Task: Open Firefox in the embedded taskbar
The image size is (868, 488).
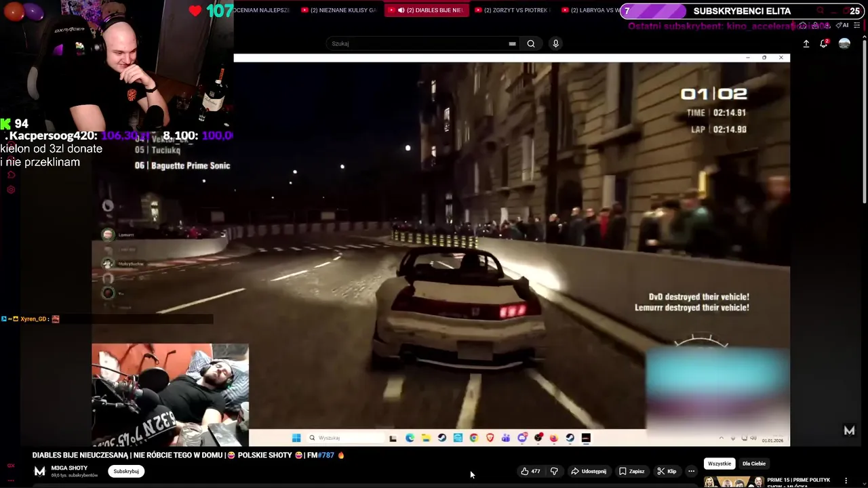Action: (x=554, y=438)
